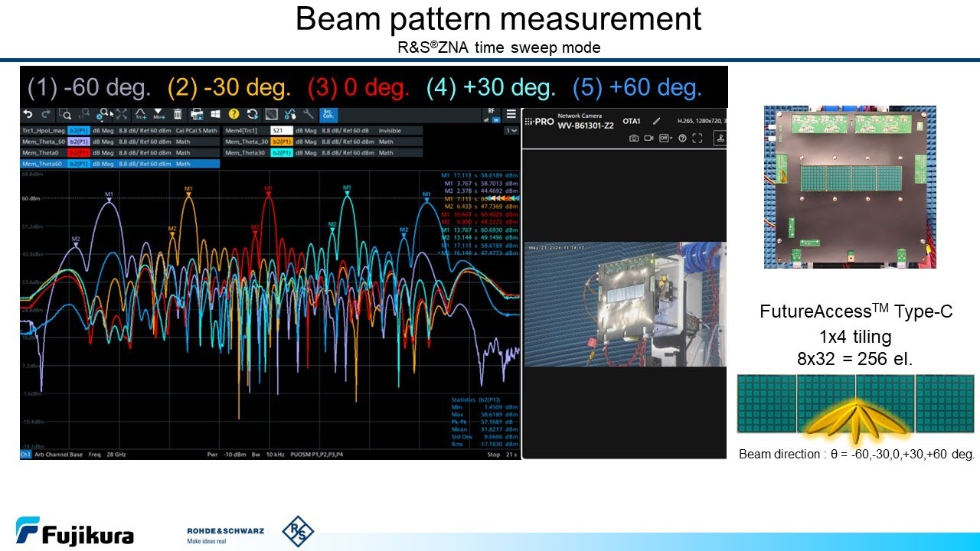This screenshot has width=980, height=551.
Task: Click the expand-arrows fullscreen diagram icon
Action: (x=122, y=114)
